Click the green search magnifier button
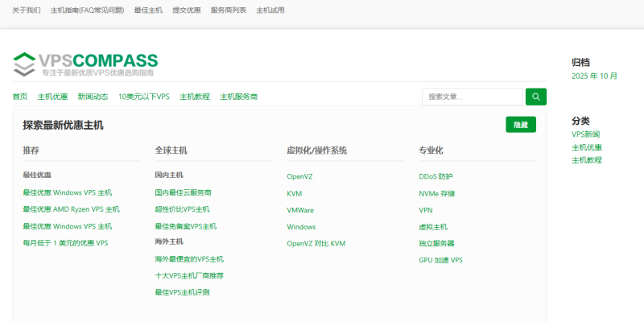This screenshot has width=644, height=322. point(536,97)
